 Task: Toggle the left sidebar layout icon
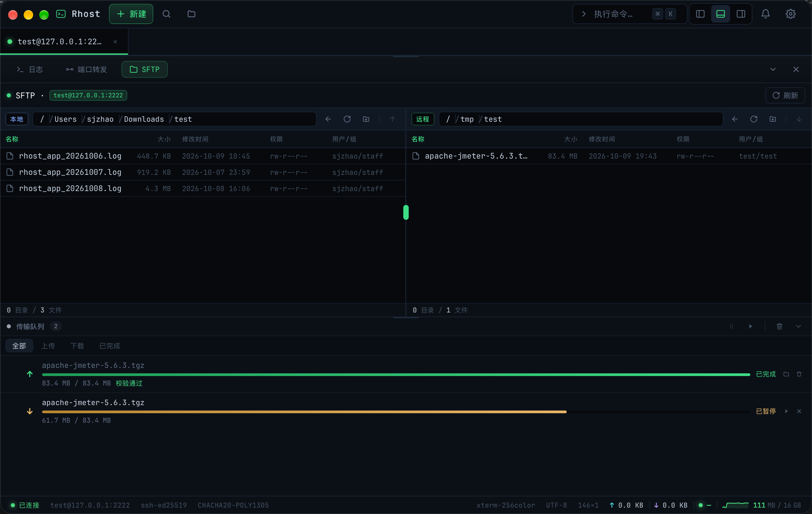(700, 14)
